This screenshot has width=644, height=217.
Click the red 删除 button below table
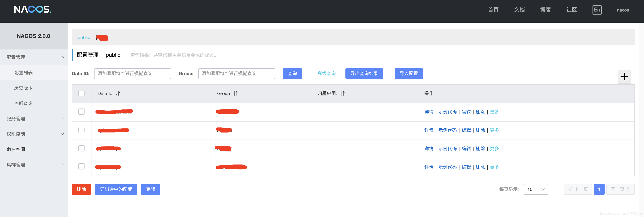click(81, 189)
